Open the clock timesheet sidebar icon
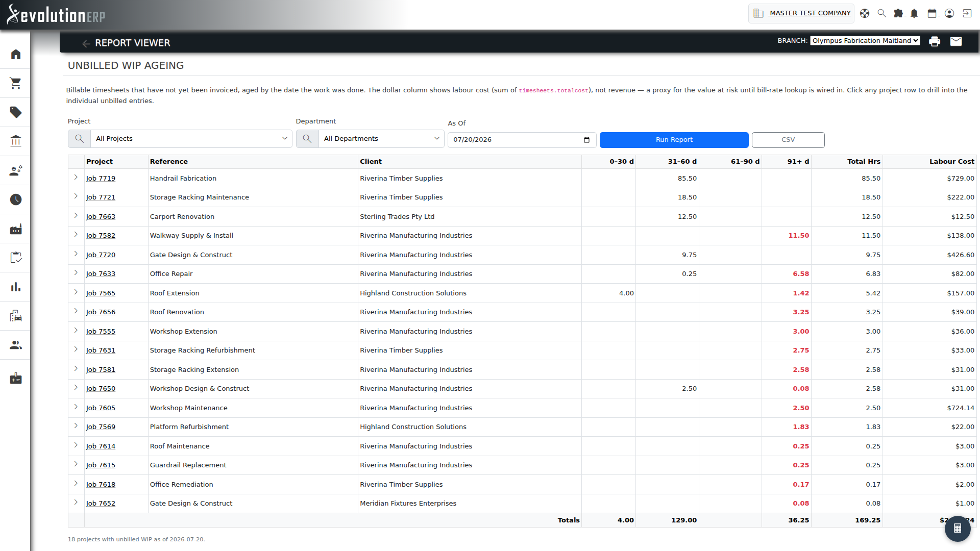The image size is (980, 551). coord(16,199)
